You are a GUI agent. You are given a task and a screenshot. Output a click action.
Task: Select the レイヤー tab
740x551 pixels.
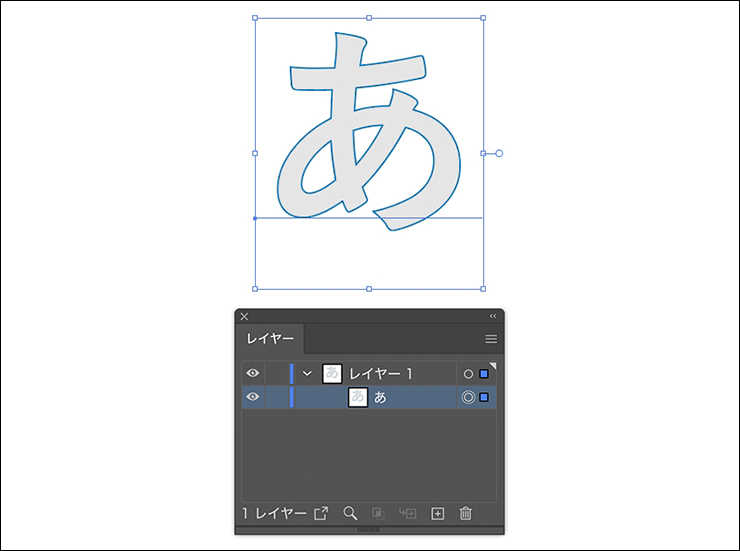tap(270, 339)
